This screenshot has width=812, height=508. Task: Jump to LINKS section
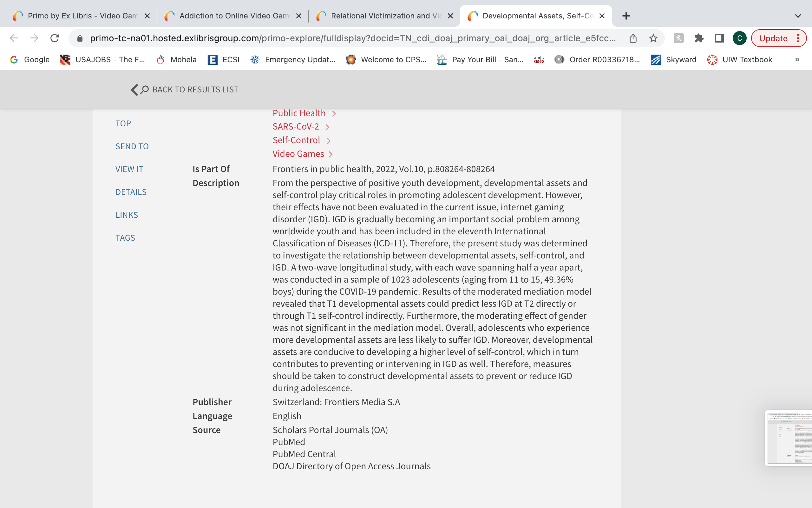(127, 215)
